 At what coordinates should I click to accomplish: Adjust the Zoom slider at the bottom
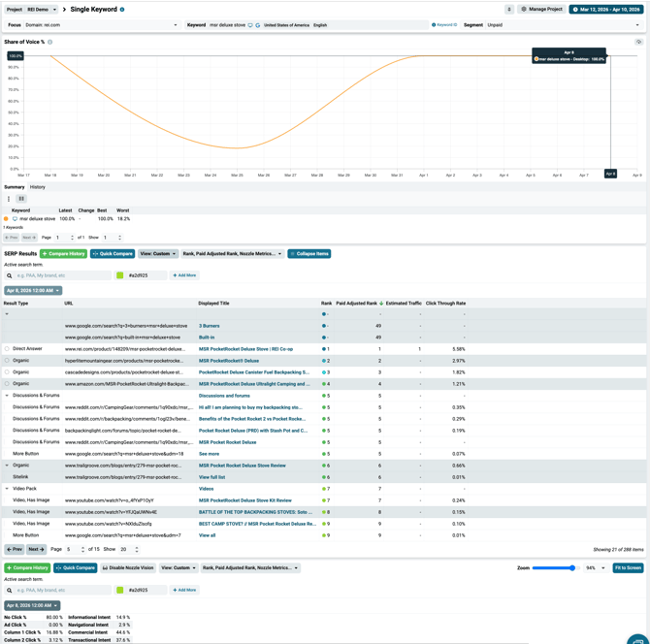[x=572, y=568]
